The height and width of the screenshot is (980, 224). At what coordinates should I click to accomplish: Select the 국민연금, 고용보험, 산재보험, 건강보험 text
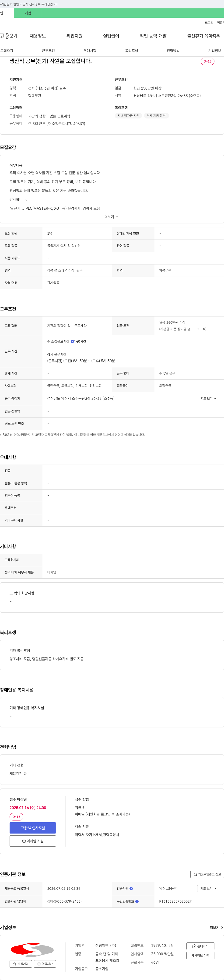(74, 385)
